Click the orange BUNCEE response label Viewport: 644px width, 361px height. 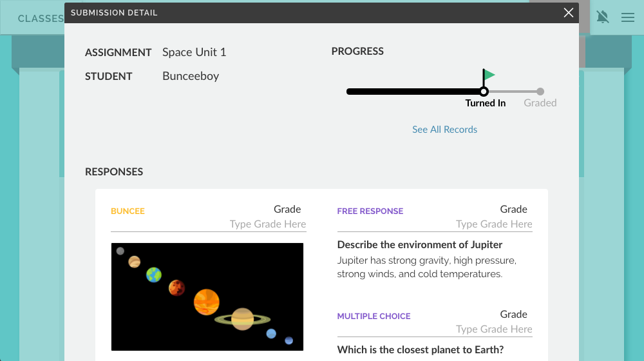tap(128, 211)
